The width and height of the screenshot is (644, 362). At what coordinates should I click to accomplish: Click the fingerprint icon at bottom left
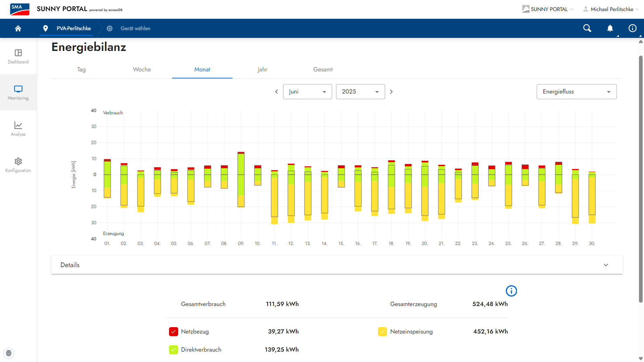coord(9,353)
